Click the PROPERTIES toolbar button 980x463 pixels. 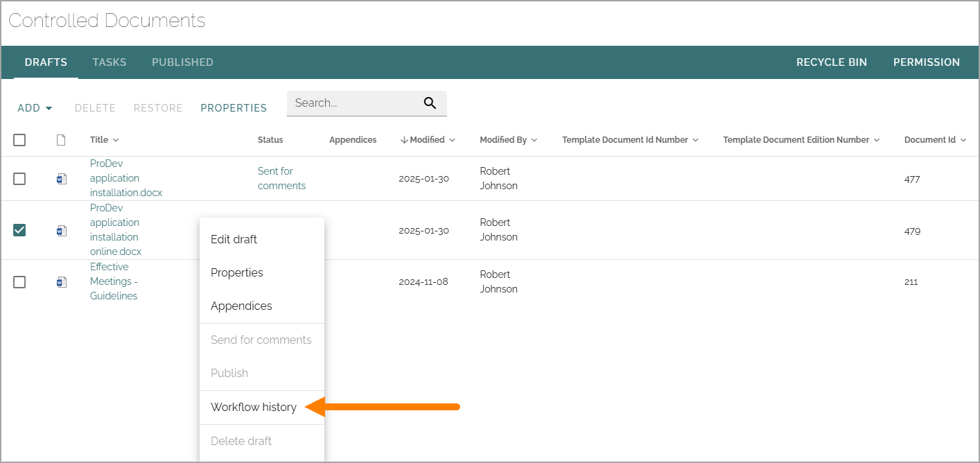234,108
